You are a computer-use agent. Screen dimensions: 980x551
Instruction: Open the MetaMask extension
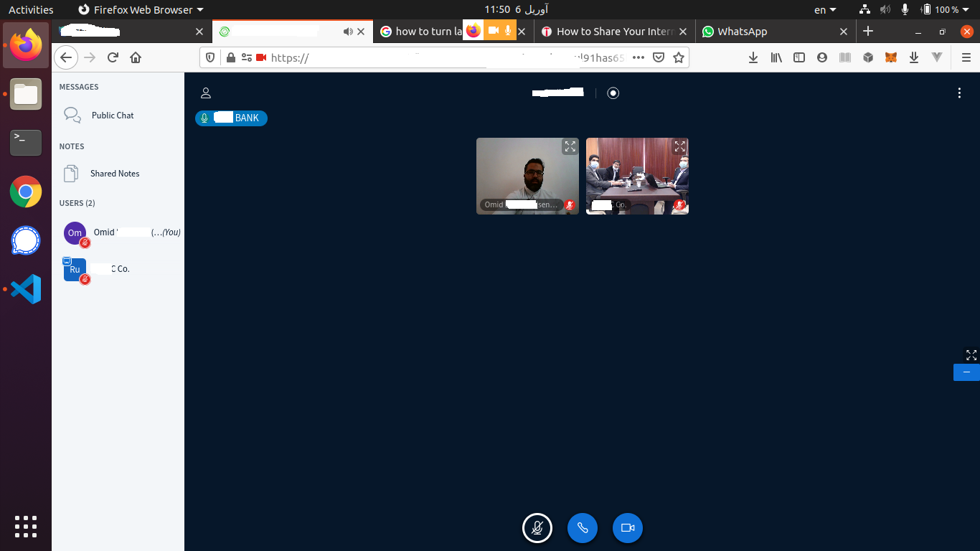pyautogui.click(x=890, y=57)
